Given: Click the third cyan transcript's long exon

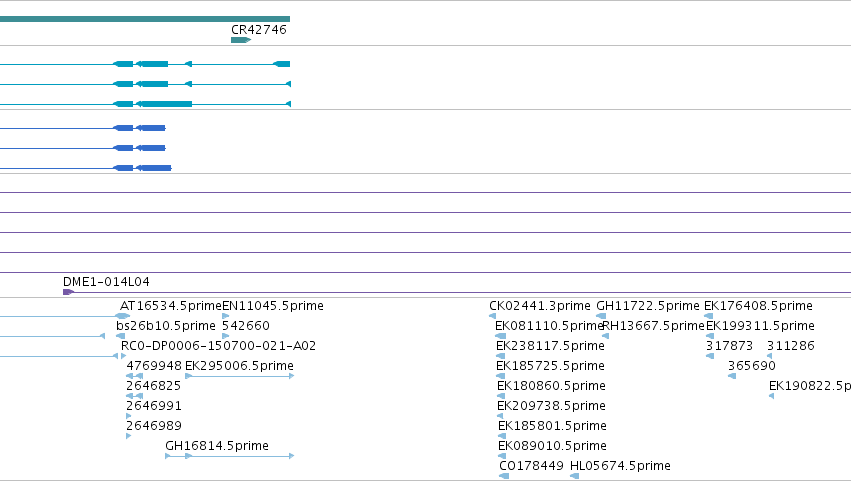Looking at the screenshot, I should (x=164, y=104).
